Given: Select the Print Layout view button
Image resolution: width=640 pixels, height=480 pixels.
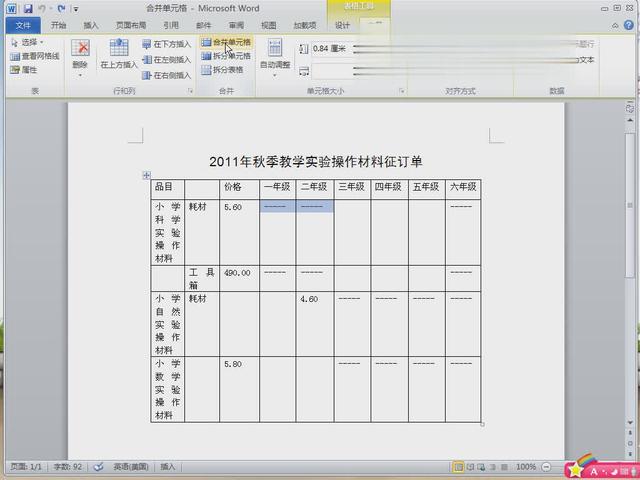Looking at the screenshot, I should click(x=458, y=467).
